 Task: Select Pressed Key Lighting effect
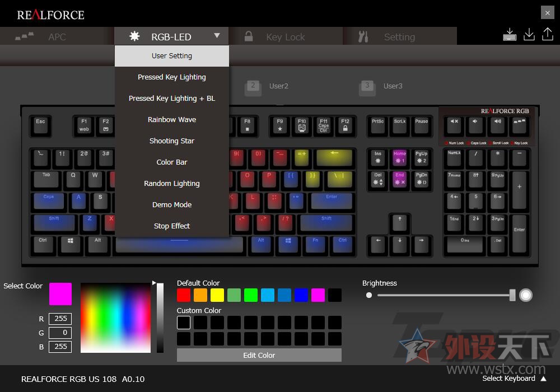point(172,77)
